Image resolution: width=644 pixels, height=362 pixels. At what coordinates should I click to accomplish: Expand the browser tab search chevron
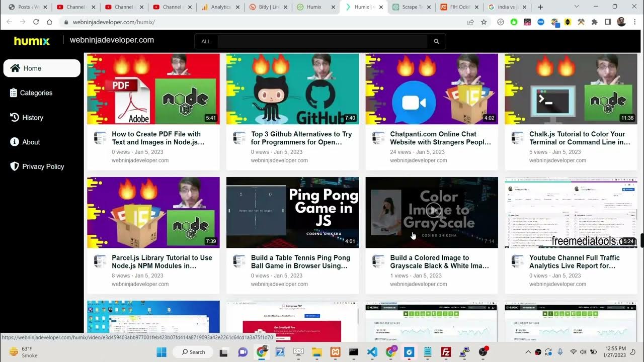(577, 7)
